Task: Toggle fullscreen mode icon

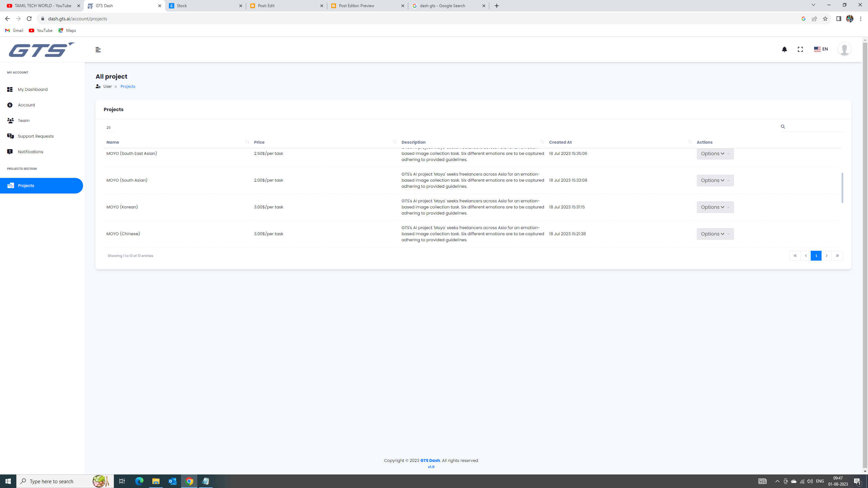Action: click(x=800, y=49)
